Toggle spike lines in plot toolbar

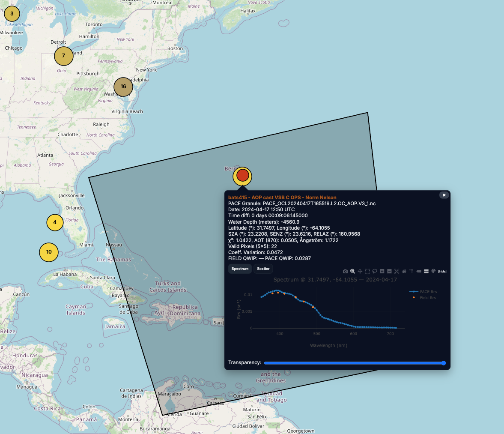(x=411, y=271)
